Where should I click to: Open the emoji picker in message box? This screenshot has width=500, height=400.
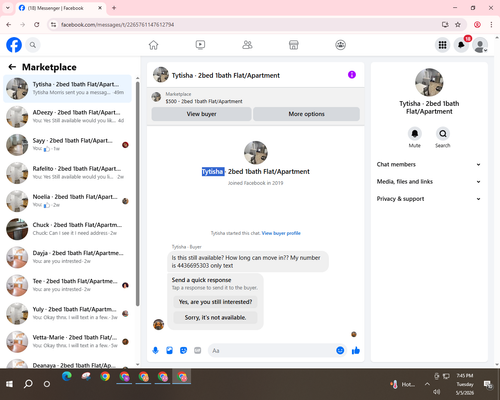coord(340,350)
